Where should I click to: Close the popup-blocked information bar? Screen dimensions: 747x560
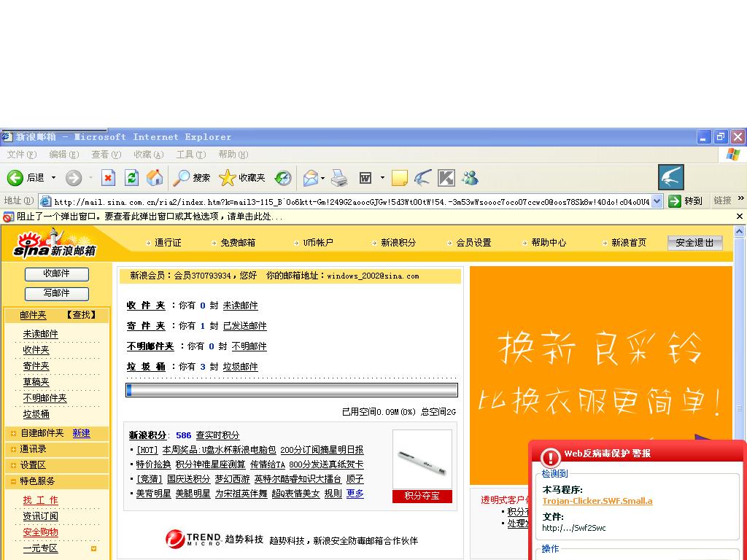740,217
